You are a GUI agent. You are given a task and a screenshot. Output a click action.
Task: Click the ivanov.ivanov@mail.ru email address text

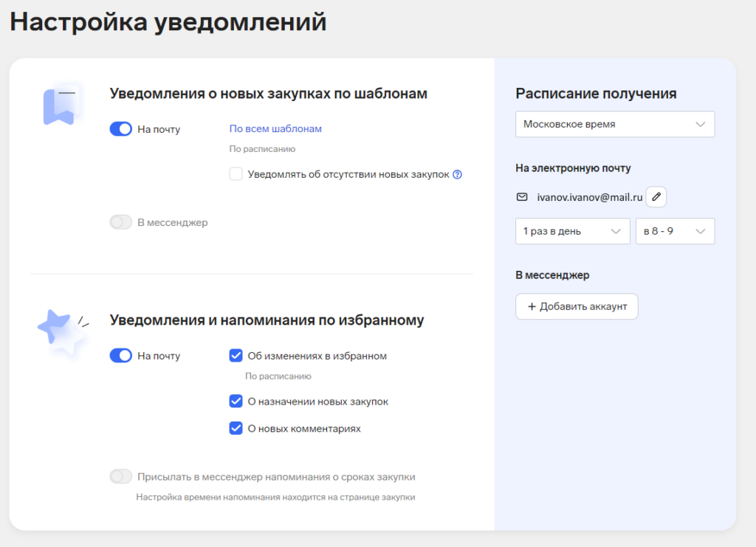(589, 197)
